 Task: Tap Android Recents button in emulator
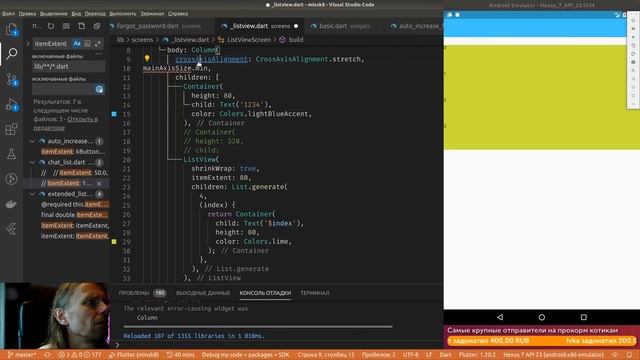[x=584, y=317]
